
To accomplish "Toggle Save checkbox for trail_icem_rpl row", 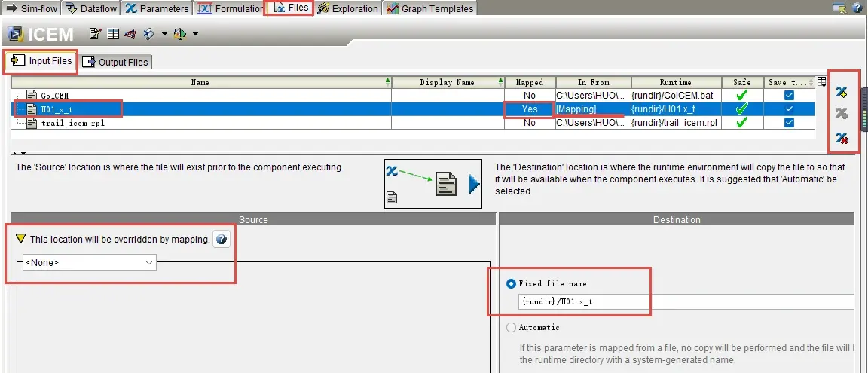I will pyautogui.click(x=790, y=122).
